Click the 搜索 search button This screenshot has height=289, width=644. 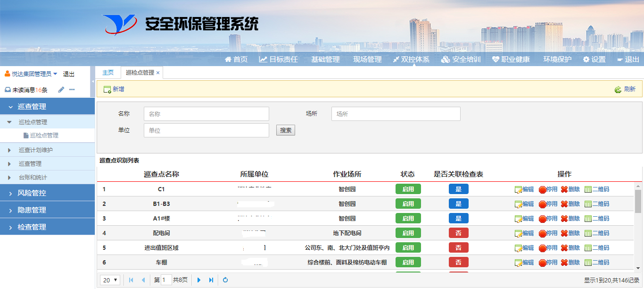click(x=285, y=130)
